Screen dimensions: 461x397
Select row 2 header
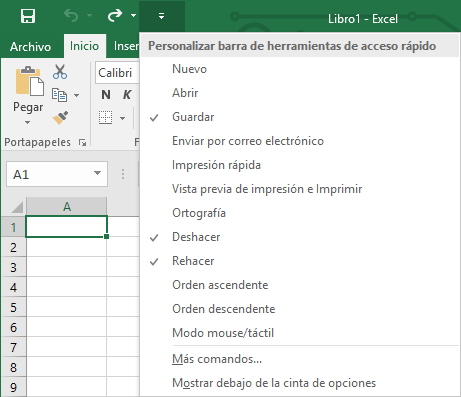13,247
